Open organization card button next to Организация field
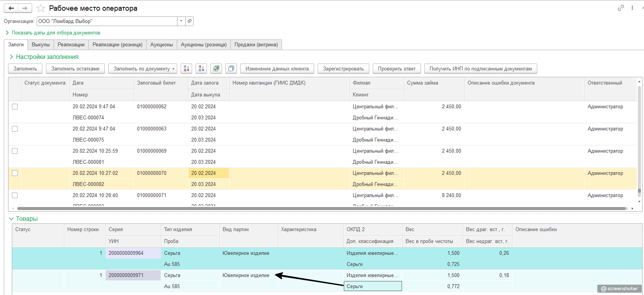 click(x=189, y=21)
